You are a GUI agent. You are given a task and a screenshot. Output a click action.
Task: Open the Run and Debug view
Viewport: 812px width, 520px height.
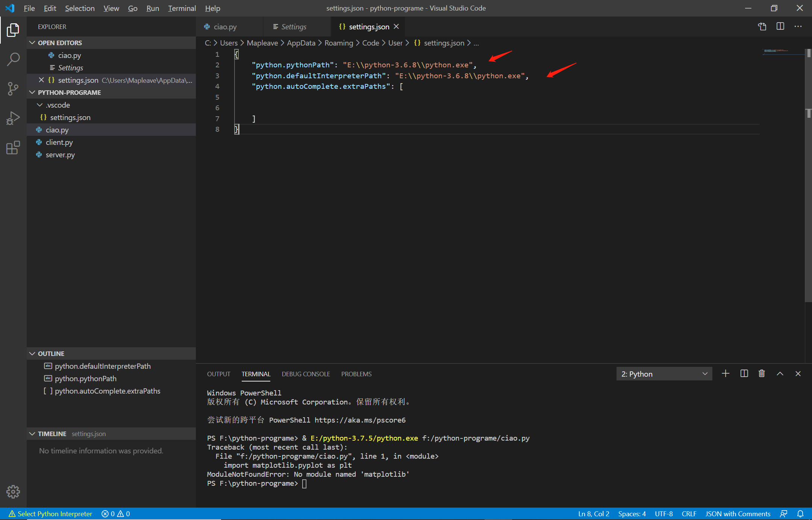(x=14, y=118)
